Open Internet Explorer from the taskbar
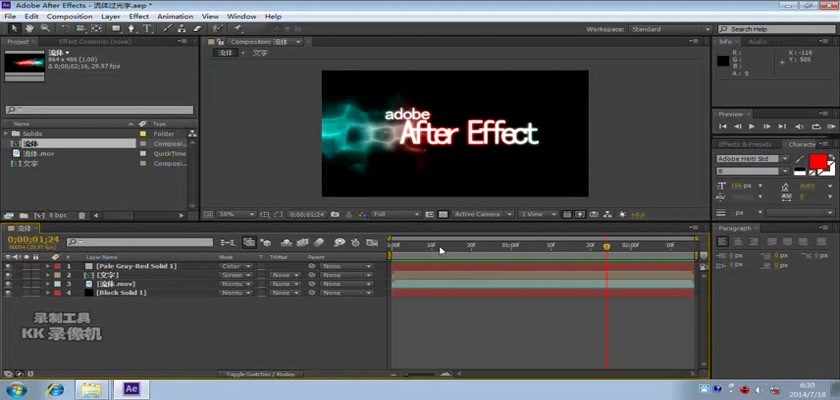The height and width of the screenshot is (400, 840). click(55, 389)
